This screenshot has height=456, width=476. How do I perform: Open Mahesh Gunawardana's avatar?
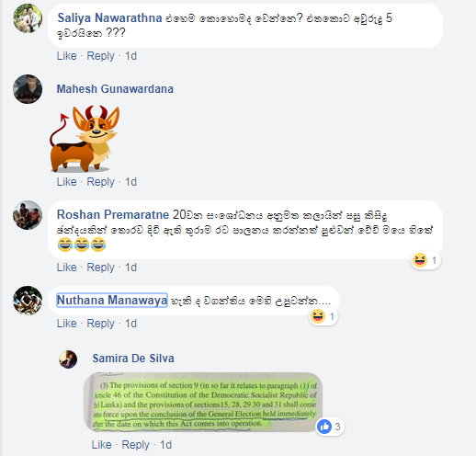(x=28, y=89)
